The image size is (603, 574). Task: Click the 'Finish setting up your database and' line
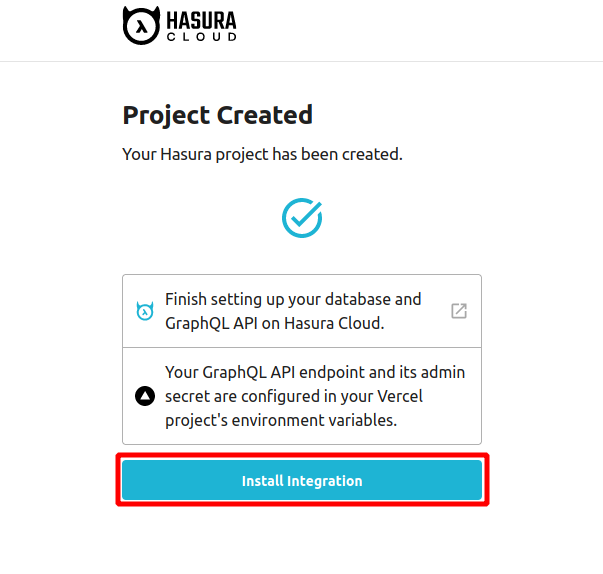[293, 299]
